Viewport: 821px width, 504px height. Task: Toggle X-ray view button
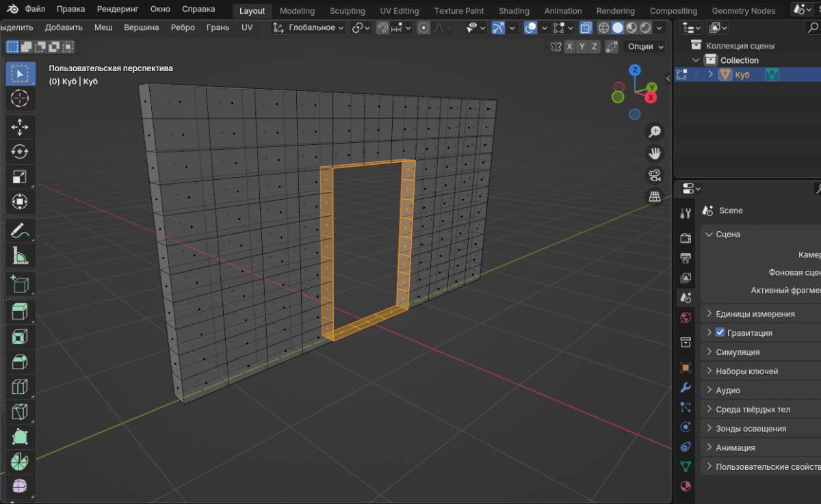[x=586, y=28]
